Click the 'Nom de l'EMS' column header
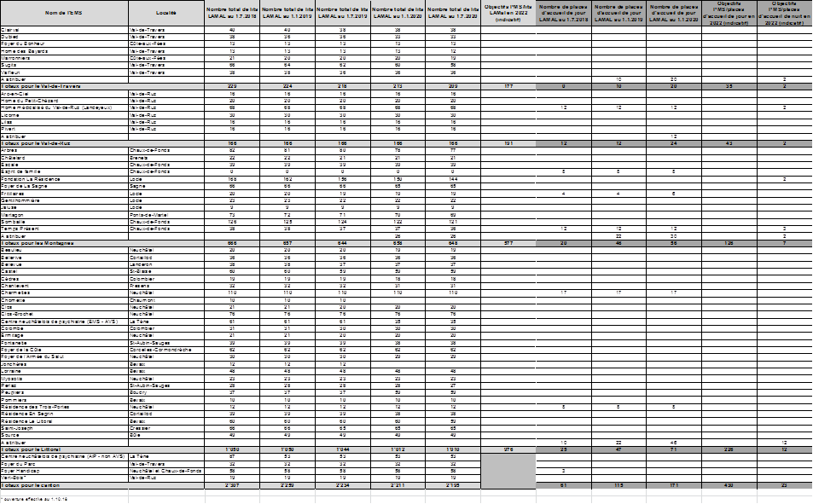 [x=64, y=13]
